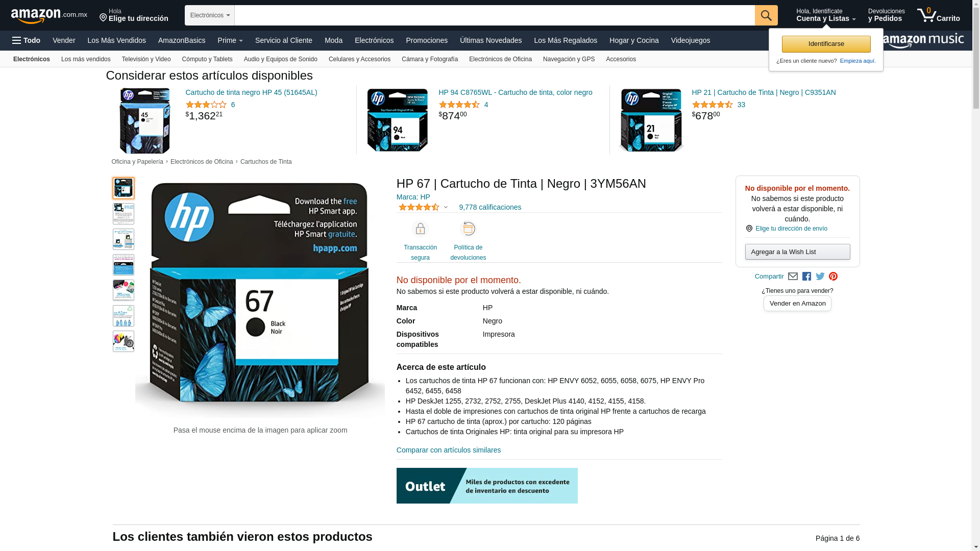Go to Amazon.com.mx home logo

click(x=49, y=16)
